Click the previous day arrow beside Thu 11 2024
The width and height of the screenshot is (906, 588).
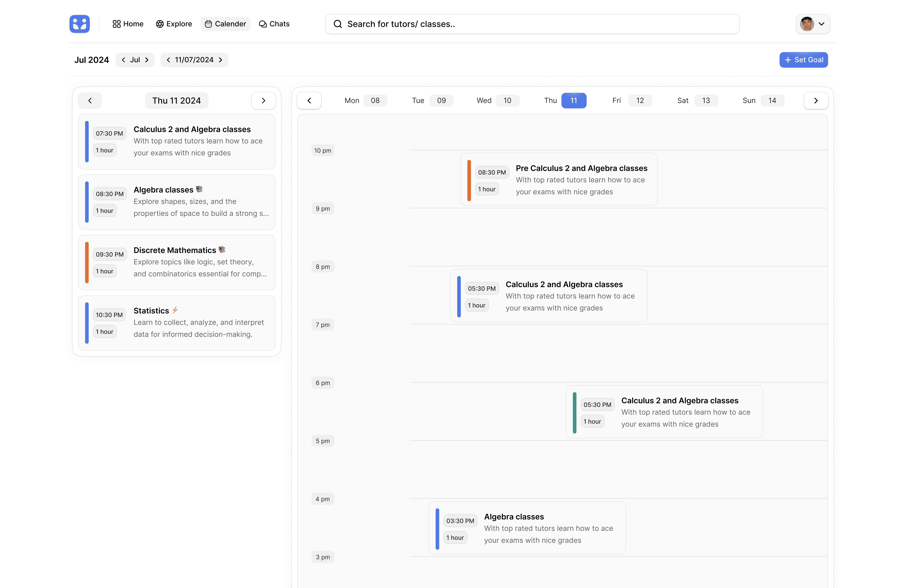[90, 100]
